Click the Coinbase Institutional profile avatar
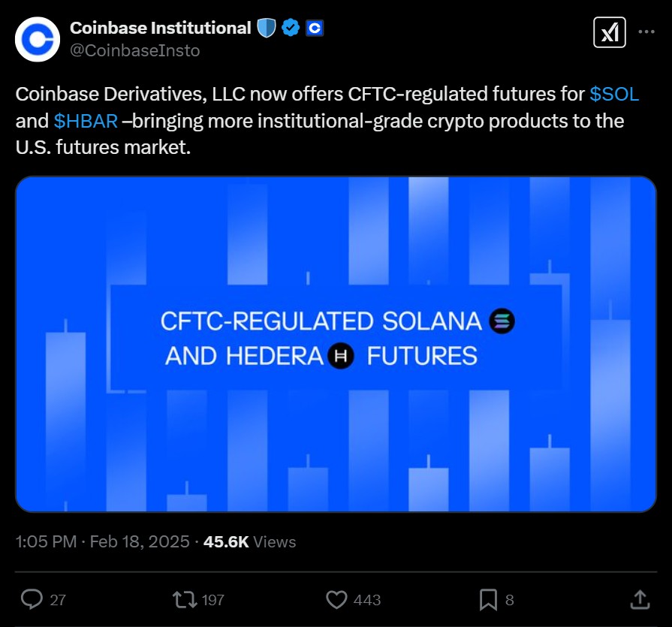Image resolution: width=672 pixels, height=627 pixels. 38,39
